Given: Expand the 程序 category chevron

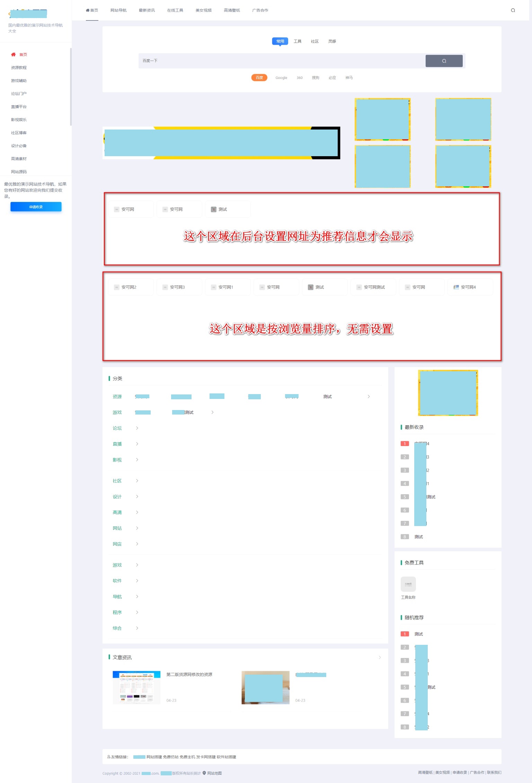Looking at the screenshot, I should pos(137,612).
